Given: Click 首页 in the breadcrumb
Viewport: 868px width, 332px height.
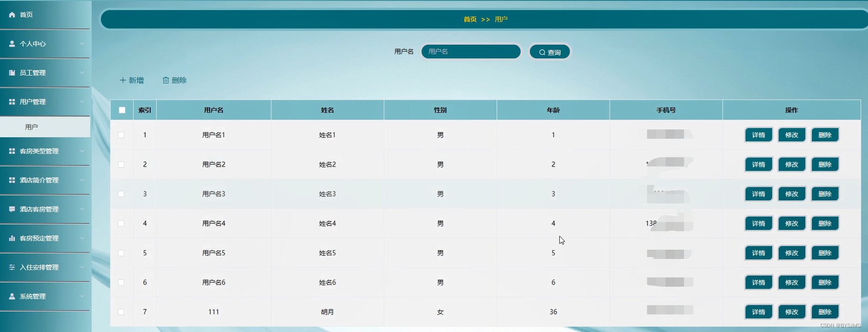Looking at the screenshot, I should coord(470,19).
